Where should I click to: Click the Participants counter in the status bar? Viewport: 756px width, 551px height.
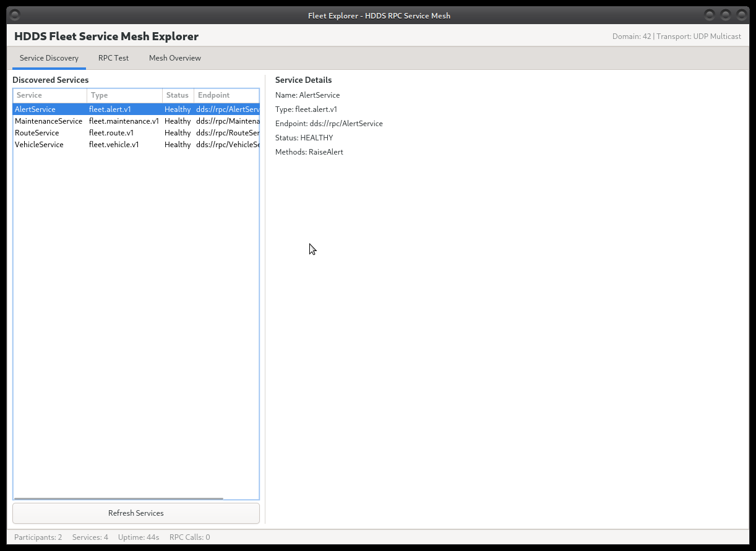[x=38, y=537]
